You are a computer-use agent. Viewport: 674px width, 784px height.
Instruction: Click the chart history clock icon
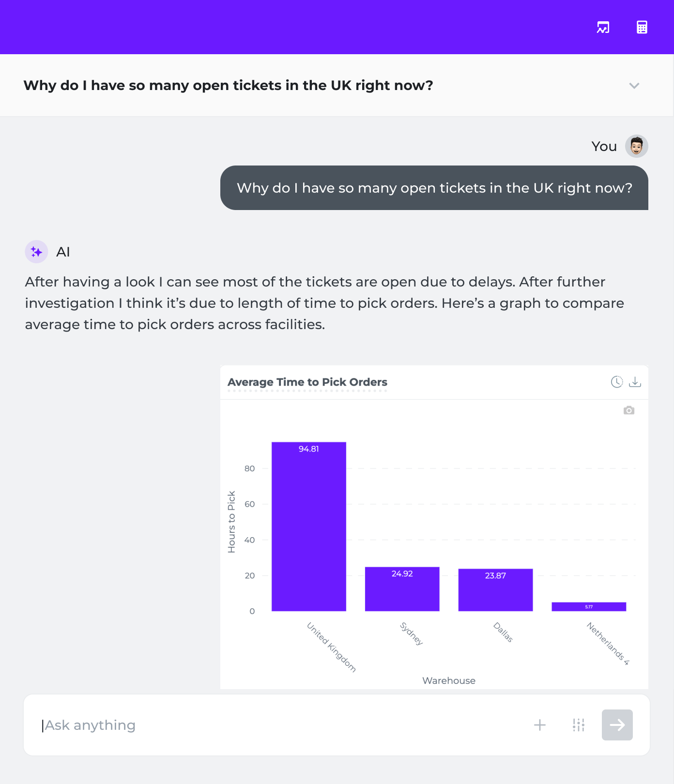[616, 382]
